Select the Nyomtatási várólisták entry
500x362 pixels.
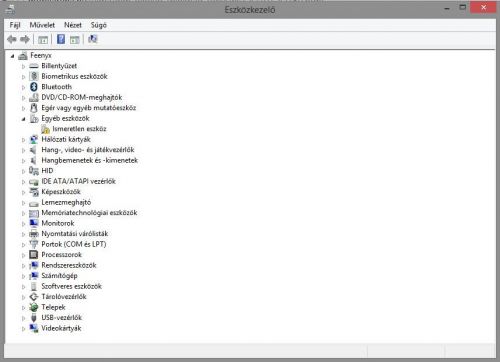[75, 234]
